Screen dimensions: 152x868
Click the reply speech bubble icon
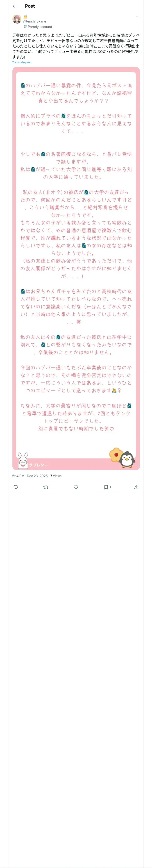tap(16, 487)
